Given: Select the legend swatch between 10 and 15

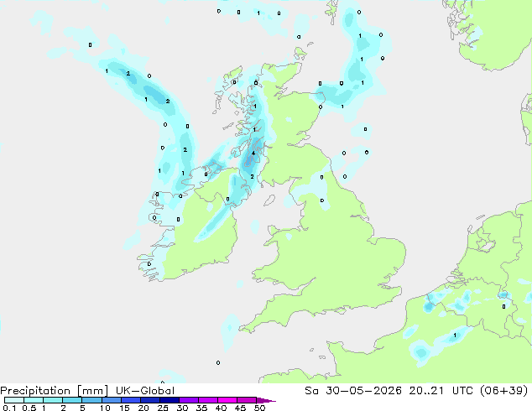Looking at the screenshot, I should coord(112,400).
